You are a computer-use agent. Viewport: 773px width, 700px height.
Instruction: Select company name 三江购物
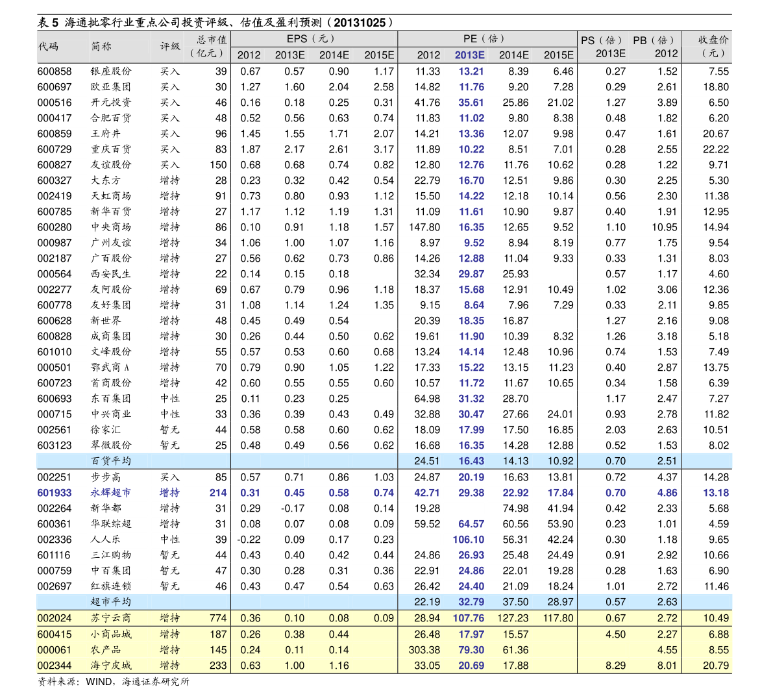[x=112, y=555]
